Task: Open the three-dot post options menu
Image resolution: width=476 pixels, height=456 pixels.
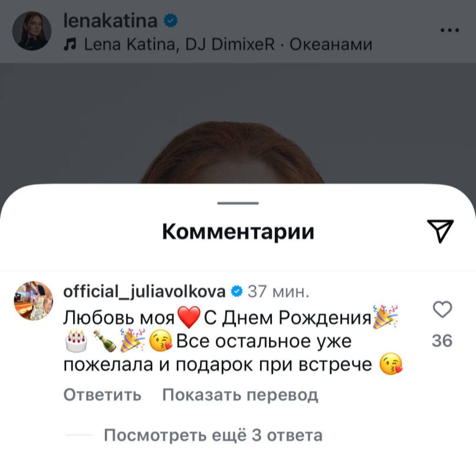Action: click(x=449, y=30)
